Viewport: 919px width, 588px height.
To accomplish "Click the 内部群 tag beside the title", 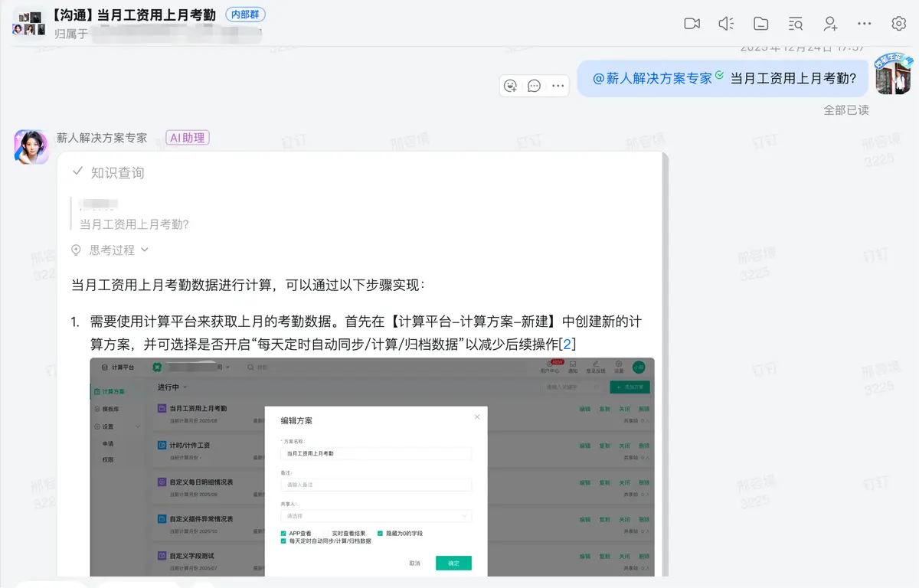I will pos(246,15).
